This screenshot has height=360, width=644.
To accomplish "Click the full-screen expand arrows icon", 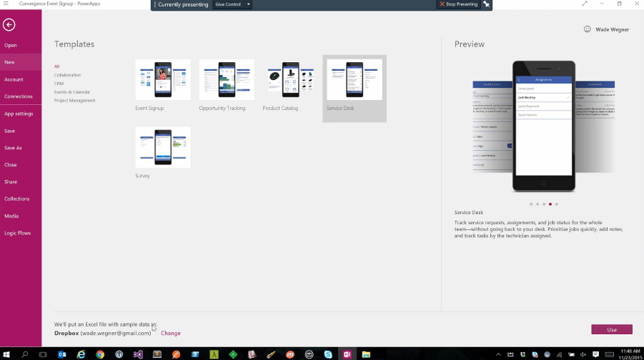I will tap(585, 4).
